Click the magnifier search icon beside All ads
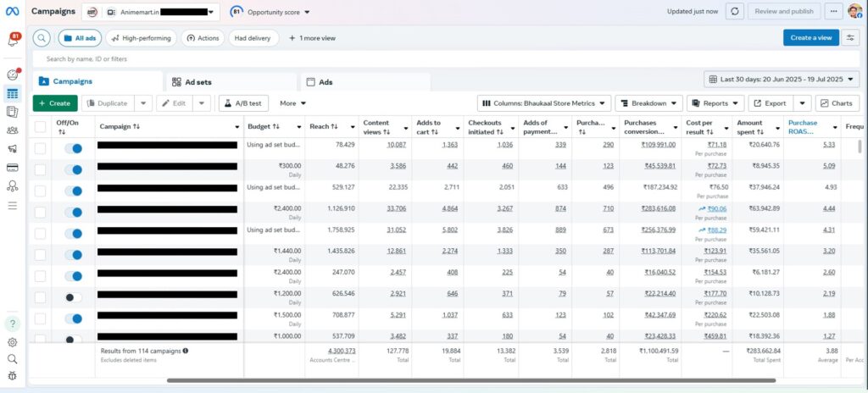The image size is (868, 393). point(42,38)
